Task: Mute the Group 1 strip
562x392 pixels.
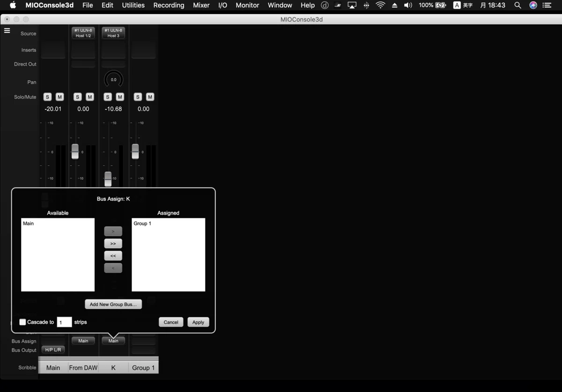Action: click(x=150, y=97)
